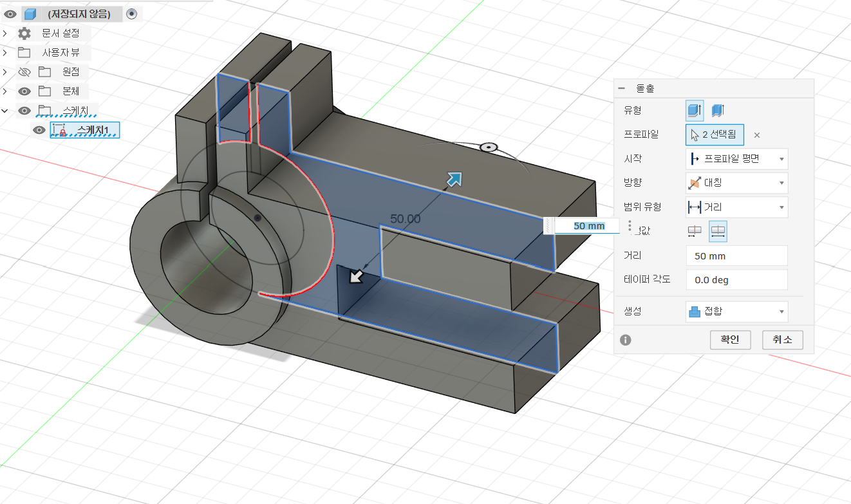This screenshot has height=504, width=851.
Task: Click the info icon in the dialog
Action: (626, 340)
